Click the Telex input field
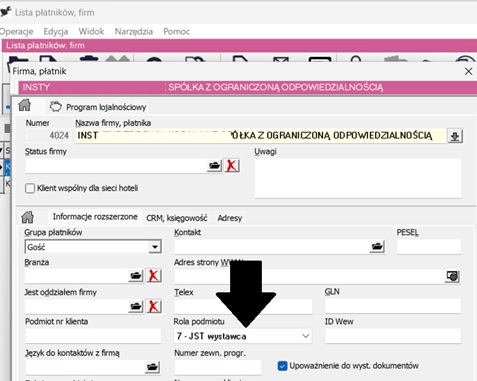The height and width of the screenshot is (381, 477). pyautogui.click(x=243, y=306)
